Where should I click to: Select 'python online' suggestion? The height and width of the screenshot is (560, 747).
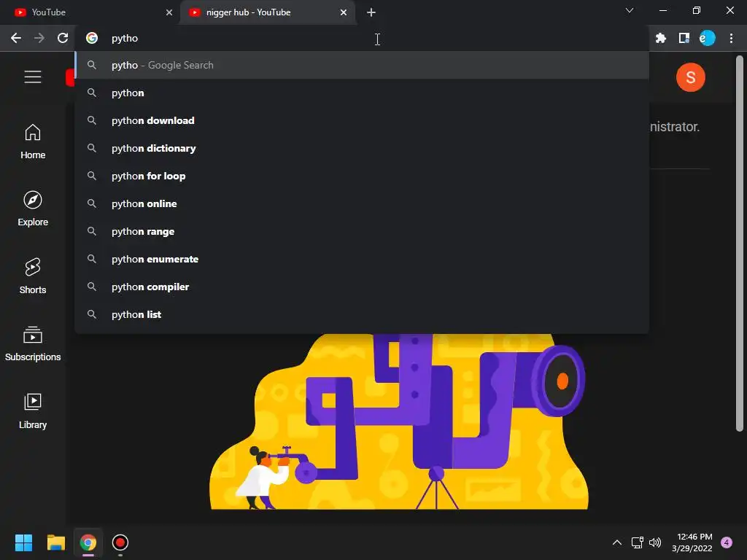click(362, 204)
